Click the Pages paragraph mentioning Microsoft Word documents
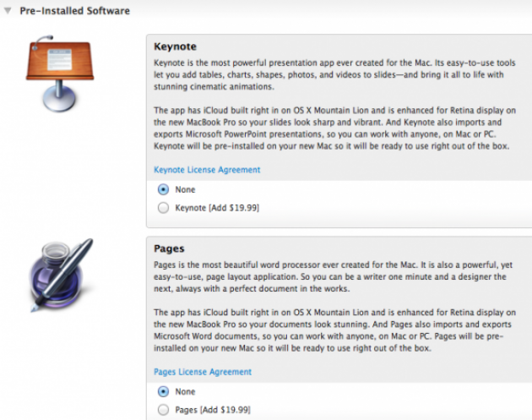 (x=335, y=330)
